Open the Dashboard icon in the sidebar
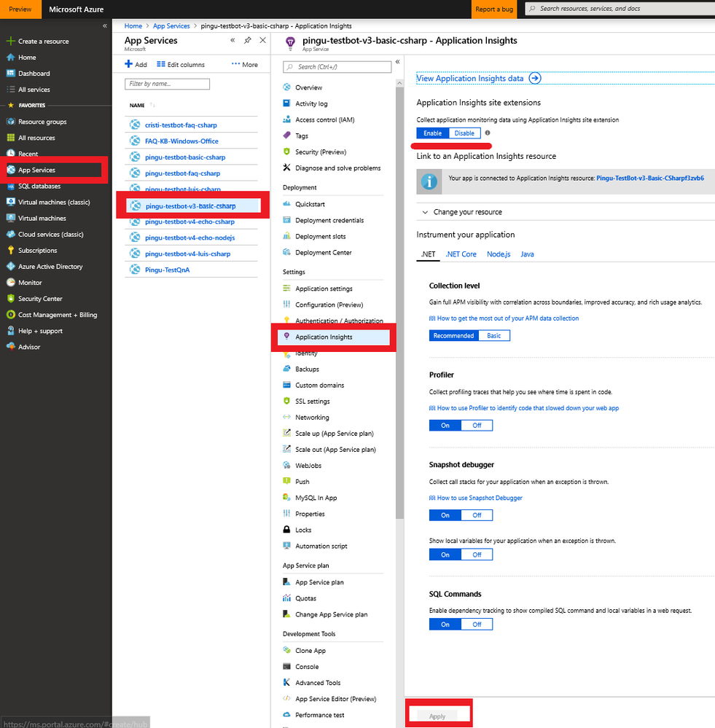 tap(11, 74)
